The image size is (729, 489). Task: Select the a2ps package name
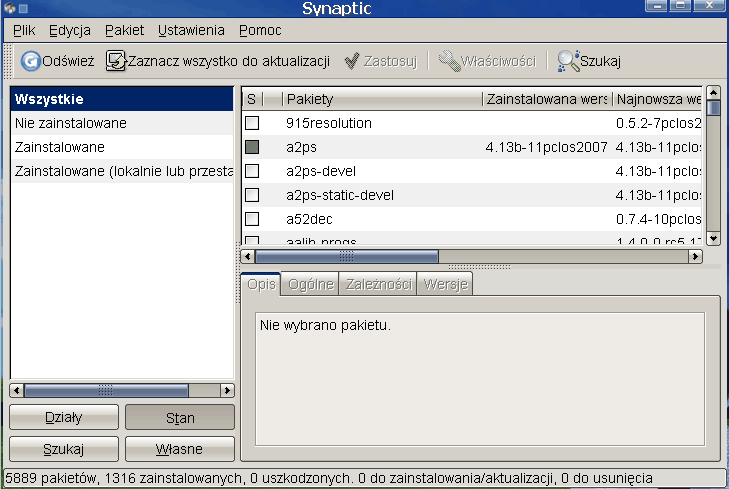pyautogui.click(x=301, y=147)
